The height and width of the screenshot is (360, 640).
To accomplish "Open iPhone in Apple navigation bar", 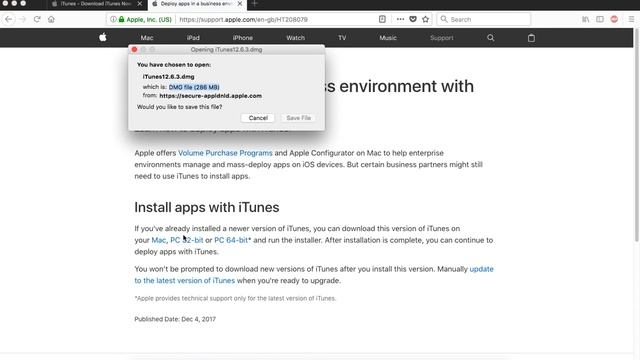I will point(243,38).
